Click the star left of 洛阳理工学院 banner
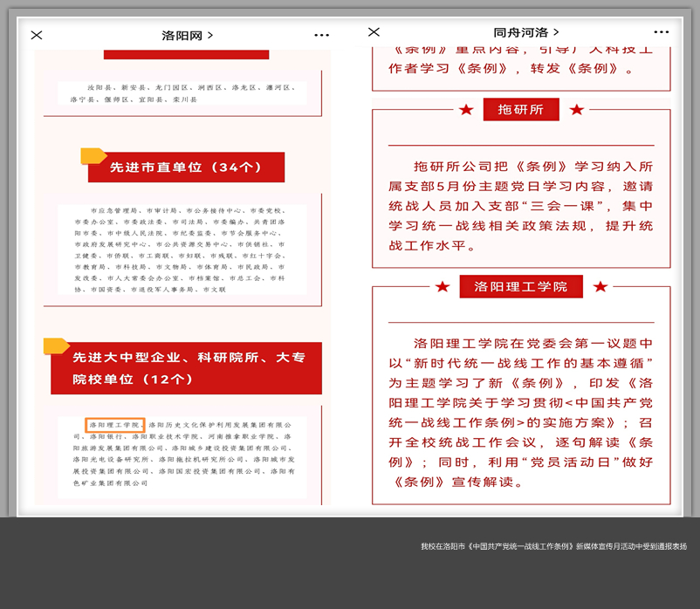The width and height of the screenshot is (700, 609). (x=443, y=286)
